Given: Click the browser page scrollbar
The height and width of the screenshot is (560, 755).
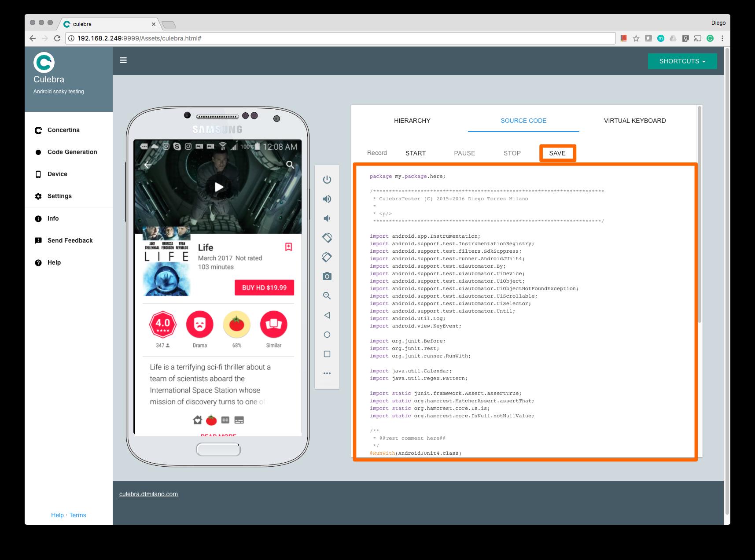Looking at the screenshot, I should click(727, 282).
